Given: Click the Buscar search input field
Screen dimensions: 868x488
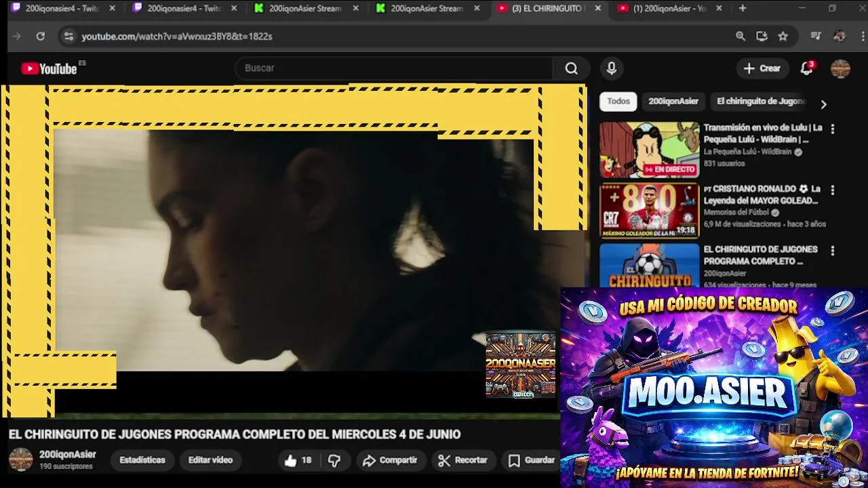Looking at the screenshot, I should [393, 68].
